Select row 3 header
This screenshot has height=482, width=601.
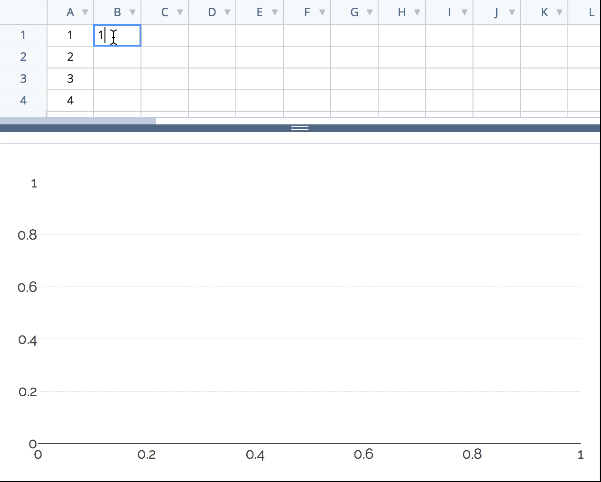click(23, 79)
